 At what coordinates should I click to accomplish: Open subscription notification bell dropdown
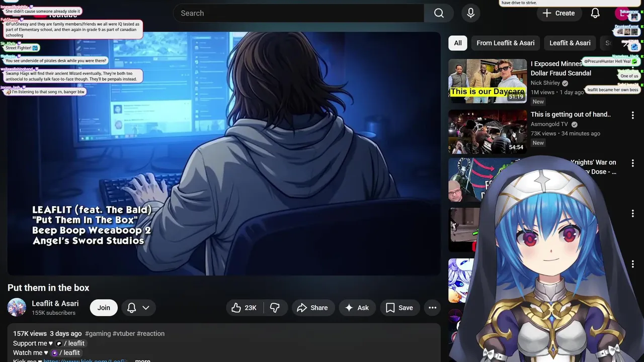point(138,308)
